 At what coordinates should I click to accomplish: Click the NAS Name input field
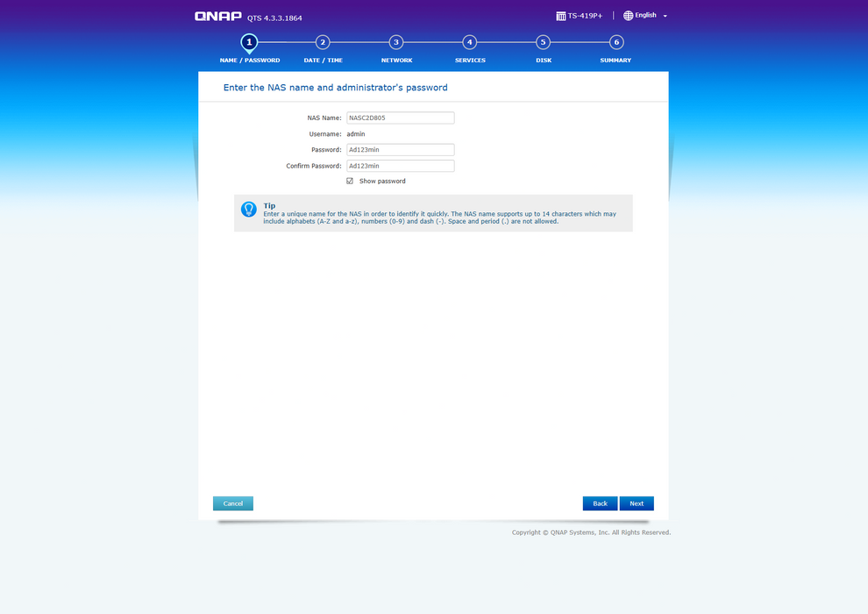click(400, 118)
